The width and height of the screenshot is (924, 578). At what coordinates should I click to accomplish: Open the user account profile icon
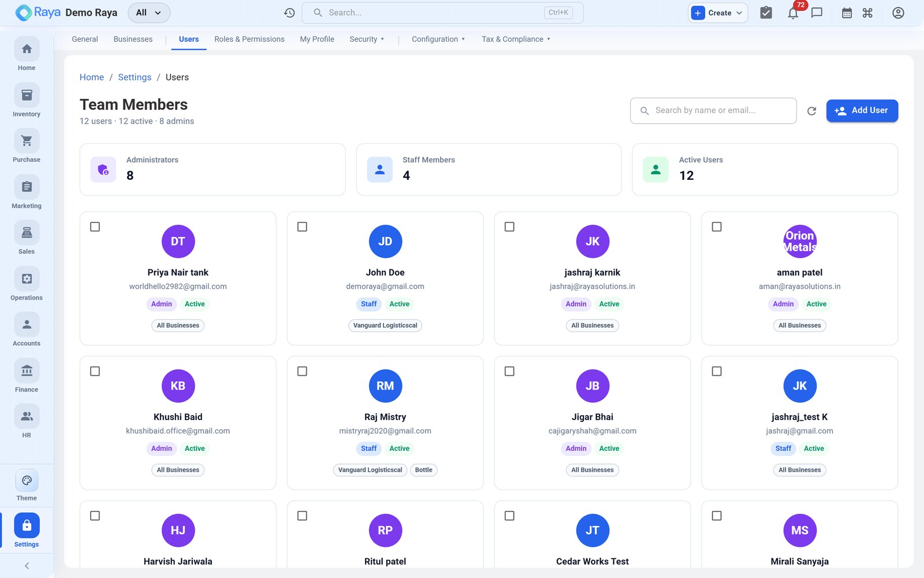pyautogui.click(x=898, y=13)
